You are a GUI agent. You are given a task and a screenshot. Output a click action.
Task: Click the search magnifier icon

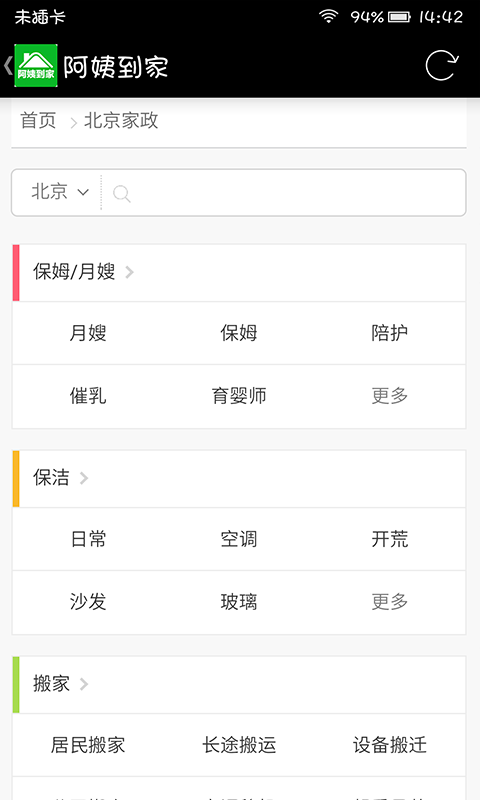[121, 193]
